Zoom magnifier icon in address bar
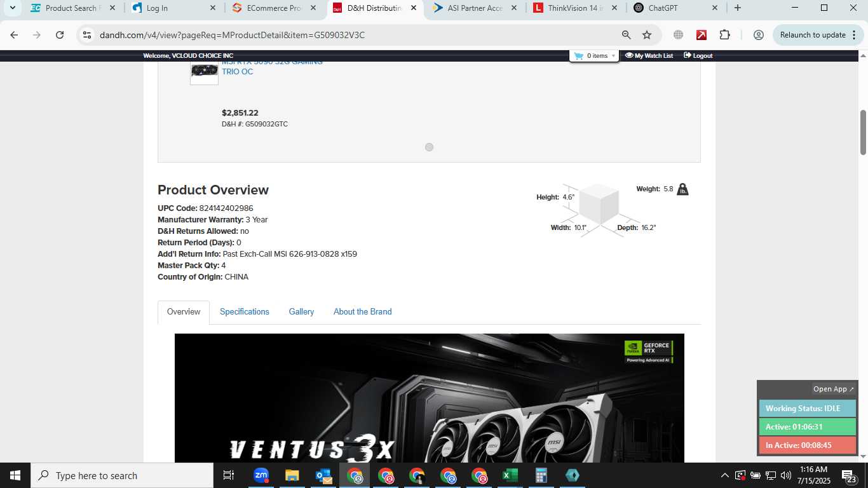Viewport: 868px width, 488px height. 626,35
